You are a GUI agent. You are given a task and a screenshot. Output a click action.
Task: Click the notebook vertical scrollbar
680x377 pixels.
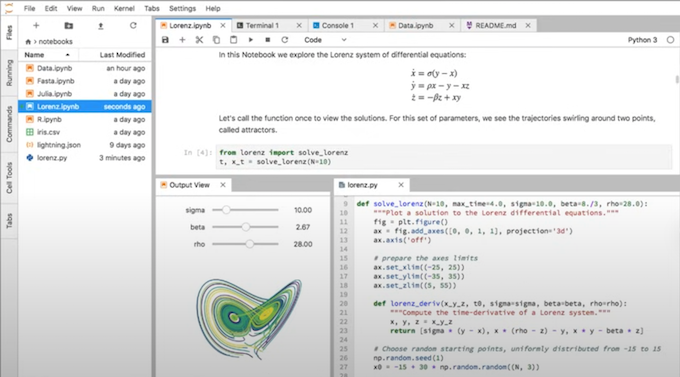click(x=677, y=79)
